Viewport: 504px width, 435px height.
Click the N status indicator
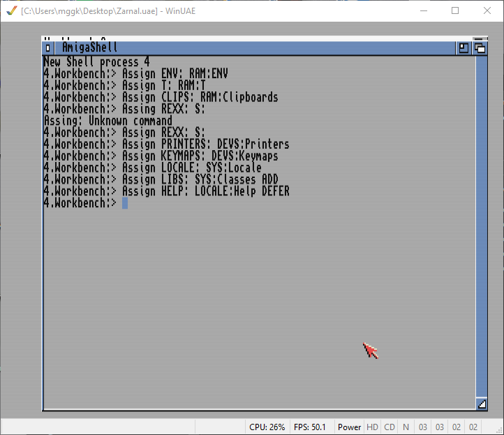[406, 427]
